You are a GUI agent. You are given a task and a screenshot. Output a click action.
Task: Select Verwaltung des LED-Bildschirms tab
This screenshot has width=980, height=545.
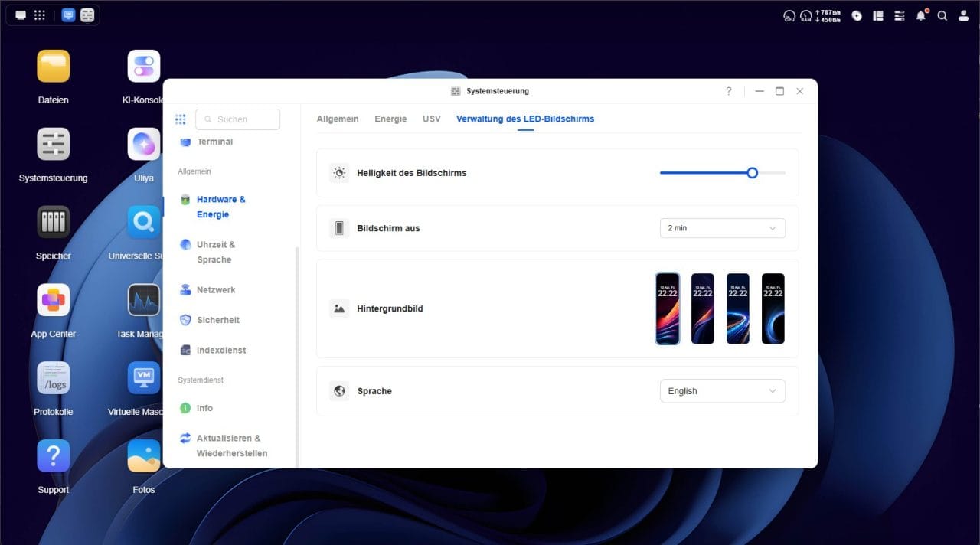coord(525,119)
